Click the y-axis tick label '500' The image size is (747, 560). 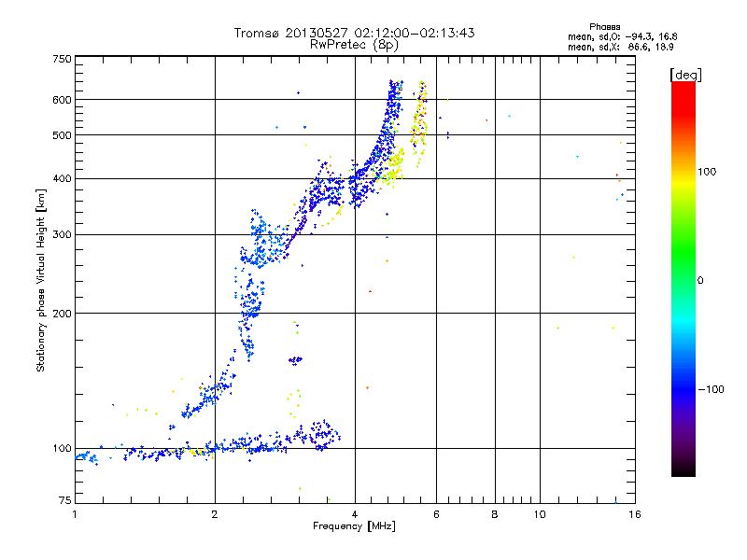[63, 135]
